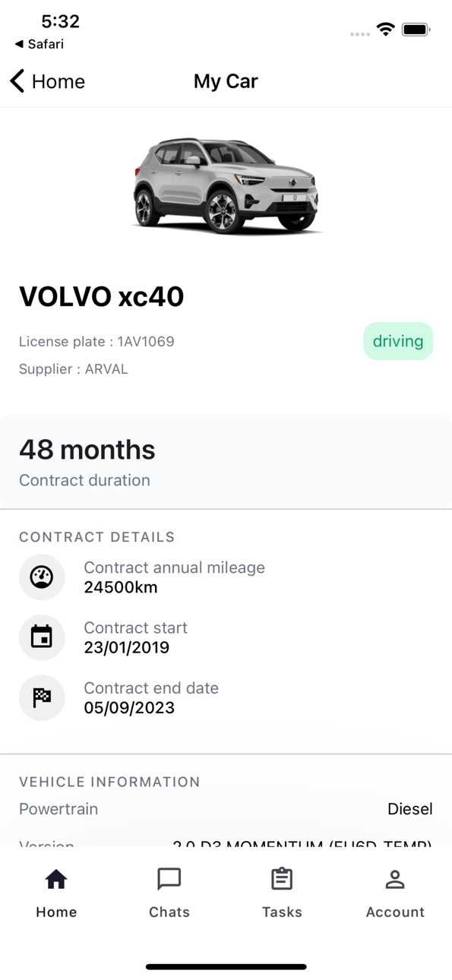Tap the License plate 1AV1069 text

point(96,342)
